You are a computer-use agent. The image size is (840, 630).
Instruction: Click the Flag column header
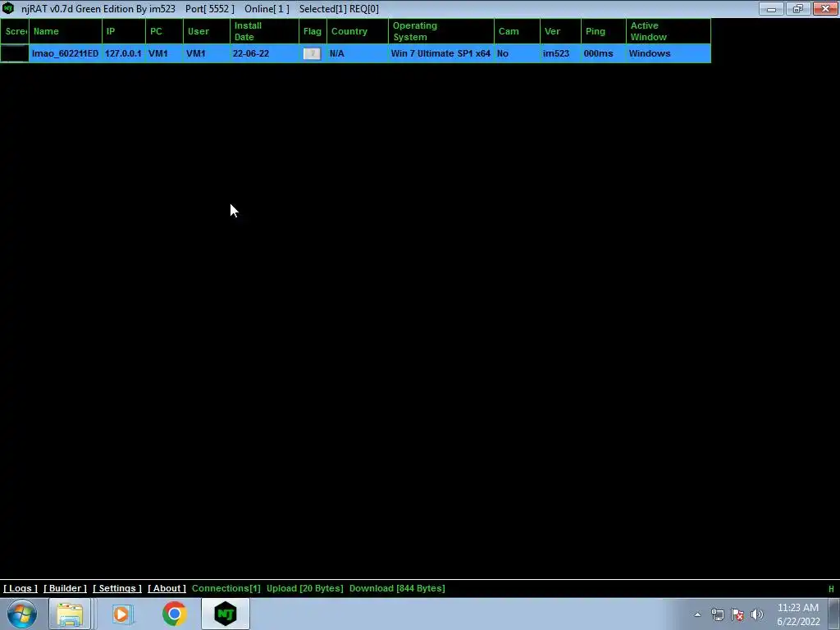tap(313, 31)
